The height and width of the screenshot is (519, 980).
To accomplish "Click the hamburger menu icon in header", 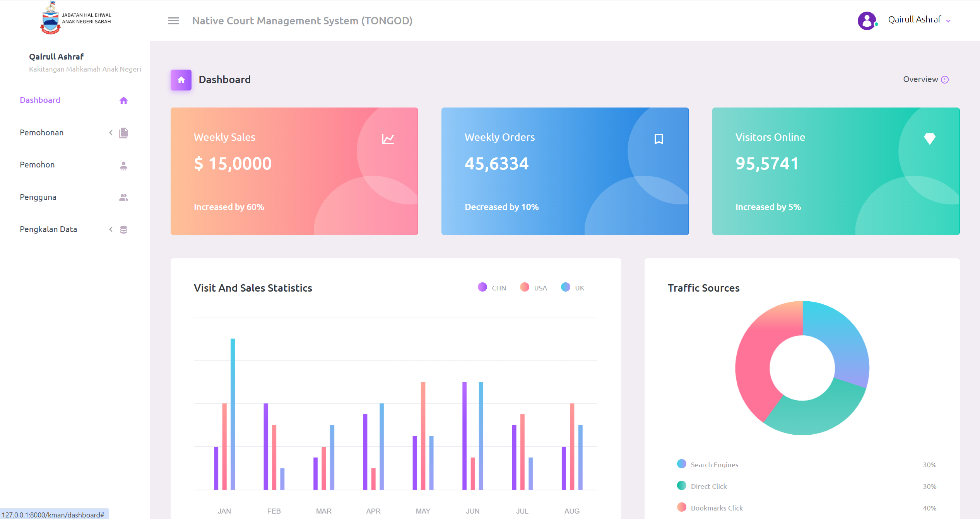I will [x=173, y=21].
